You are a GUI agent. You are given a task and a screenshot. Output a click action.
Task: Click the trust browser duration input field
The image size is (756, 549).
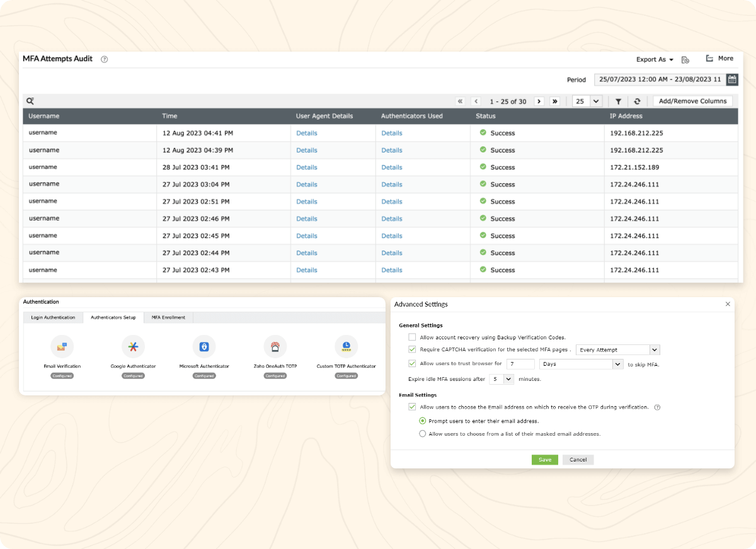[x=520, y=364]
